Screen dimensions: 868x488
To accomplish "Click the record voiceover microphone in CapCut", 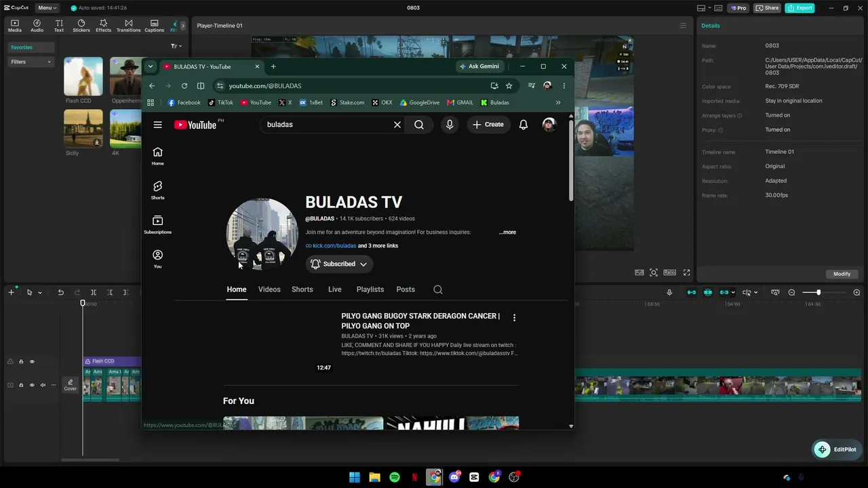I will coord(669,292).
